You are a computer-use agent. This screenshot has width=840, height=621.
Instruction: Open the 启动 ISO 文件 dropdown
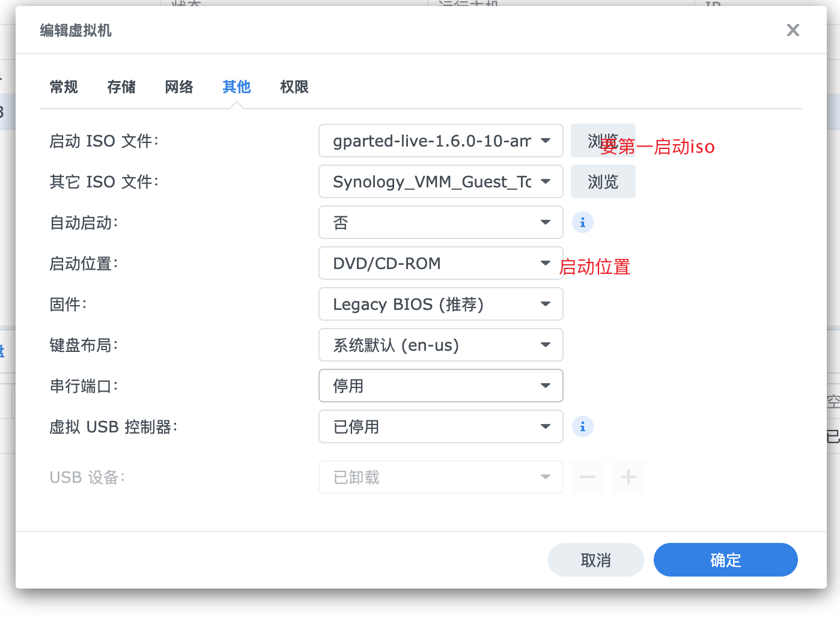(440, 141)
